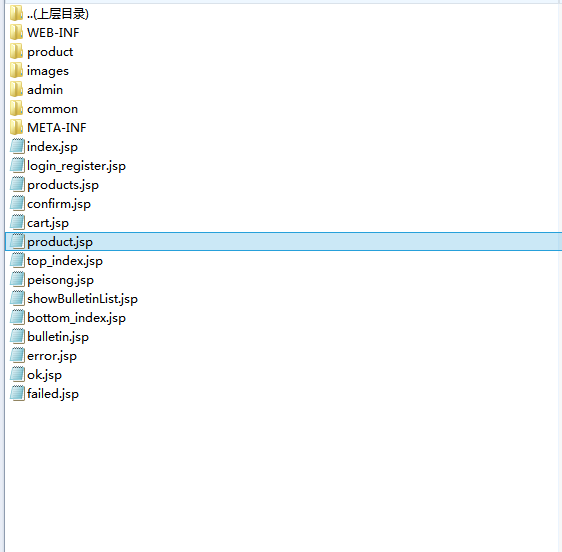Click the META-INF folder icon
This screenshot has height=552, width=562.
pos(16,128)
